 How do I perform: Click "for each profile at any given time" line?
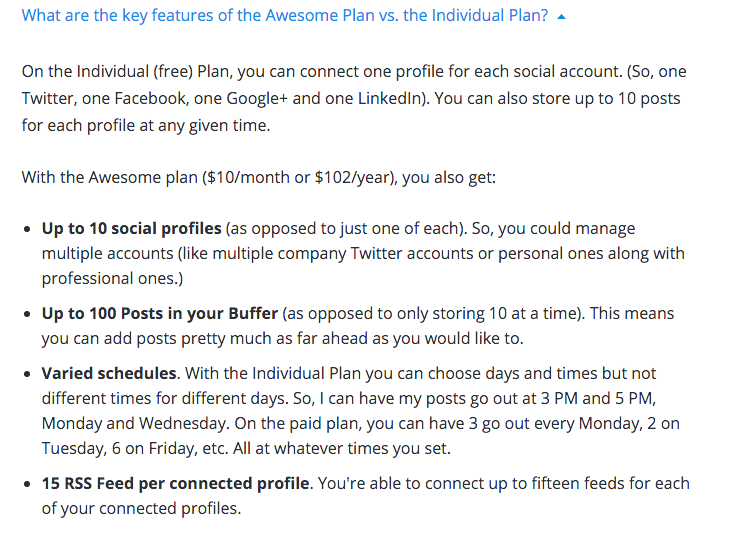[146, 126]
